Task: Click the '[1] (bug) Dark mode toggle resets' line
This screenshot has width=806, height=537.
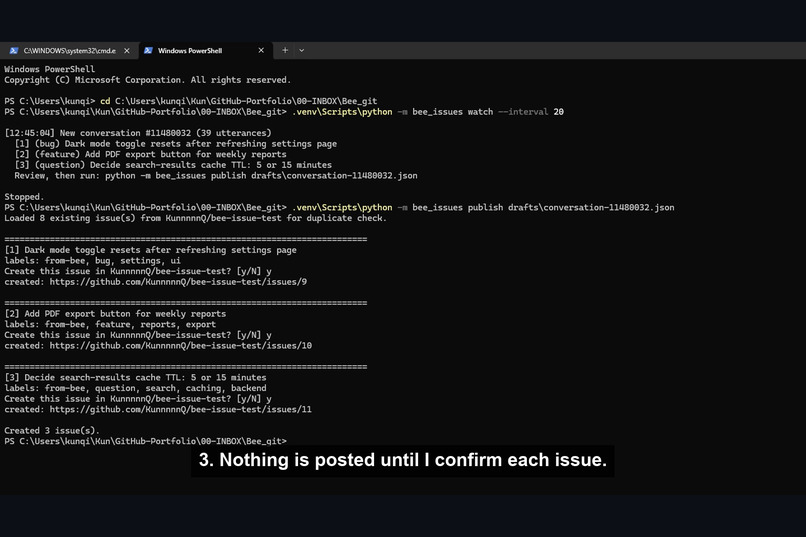Action: (176, 143)
